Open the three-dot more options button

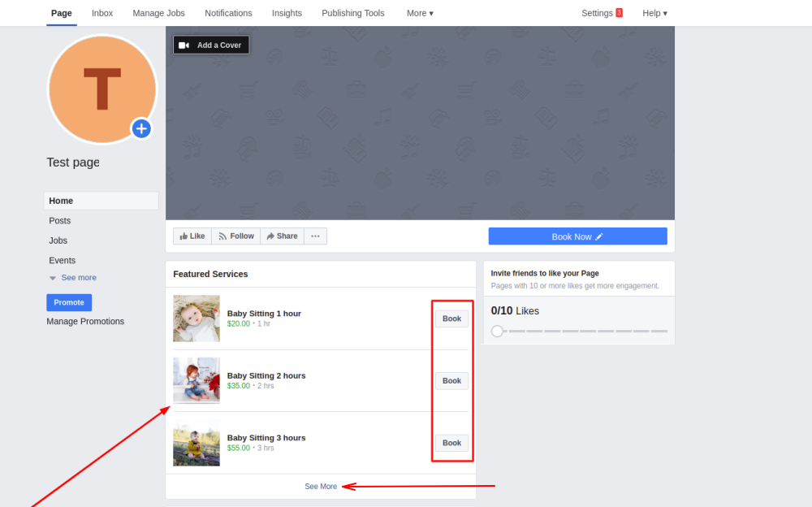315,236
